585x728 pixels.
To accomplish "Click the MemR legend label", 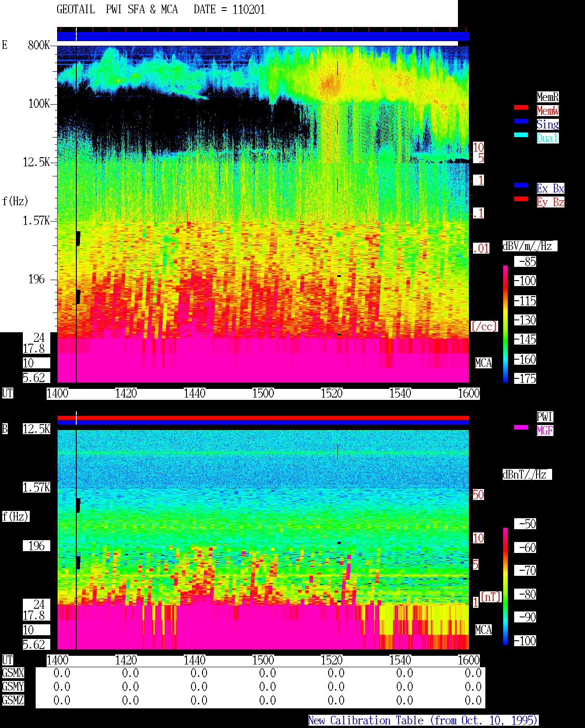I will tap(548, 97).
